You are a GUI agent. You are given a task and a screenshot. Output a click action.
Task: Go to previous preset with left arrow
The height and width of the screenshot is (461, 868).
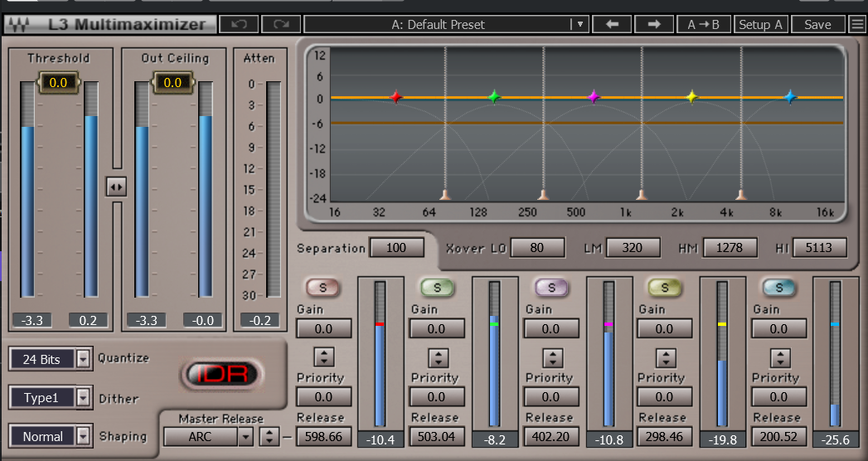612,24
